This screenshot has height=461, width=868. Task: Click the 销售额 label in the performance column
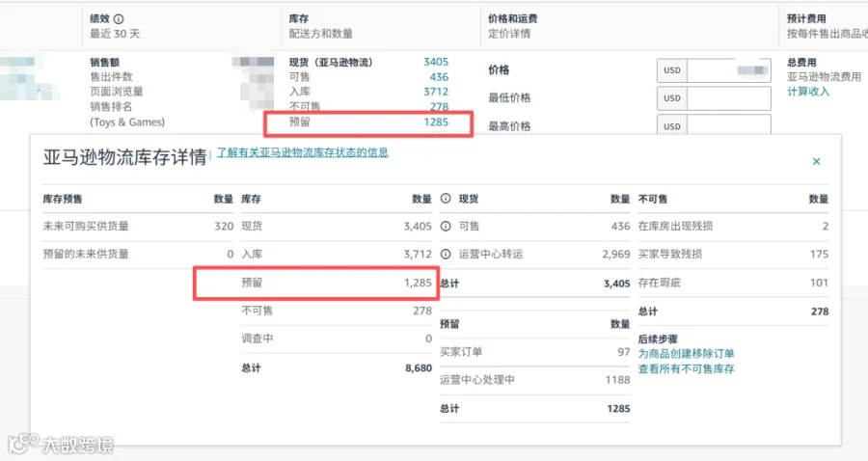104,62
